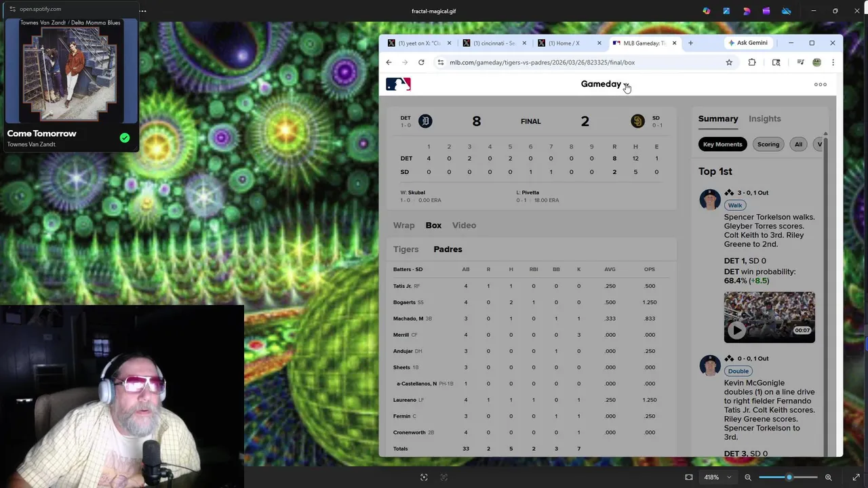The width and height of the screenshot is (868, 488).
Task: Click the Walk event tag
Action: 735,205
